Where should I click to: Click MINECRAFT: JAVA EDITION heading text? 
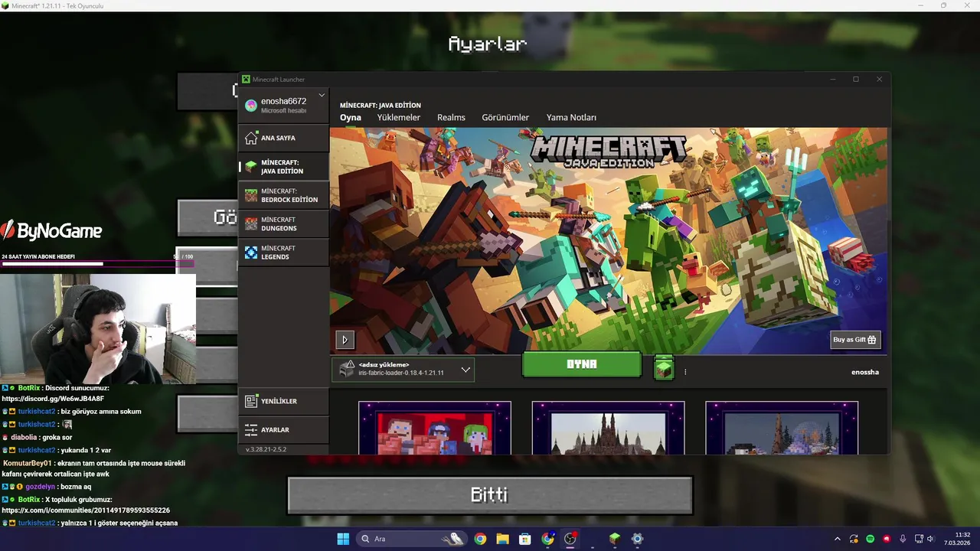tap(381, 105)
